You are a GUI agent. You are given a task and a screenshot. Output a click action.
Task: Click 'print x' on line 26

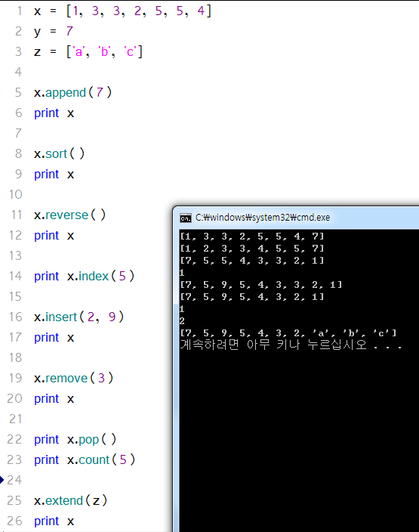click(54, 521)
